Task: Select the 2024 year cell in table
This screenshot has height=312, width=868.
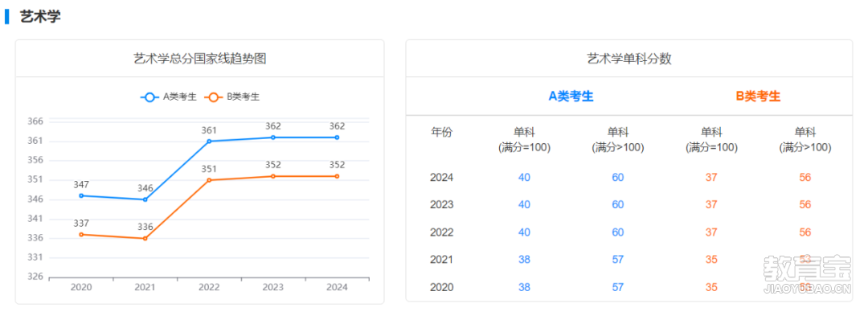Action: tap(442, 178)
